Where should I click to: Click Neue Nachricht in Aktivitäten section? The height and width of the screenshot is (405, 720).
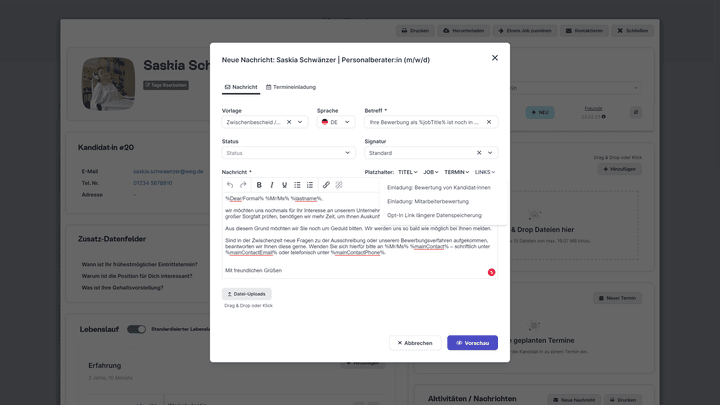pos(574,400)
